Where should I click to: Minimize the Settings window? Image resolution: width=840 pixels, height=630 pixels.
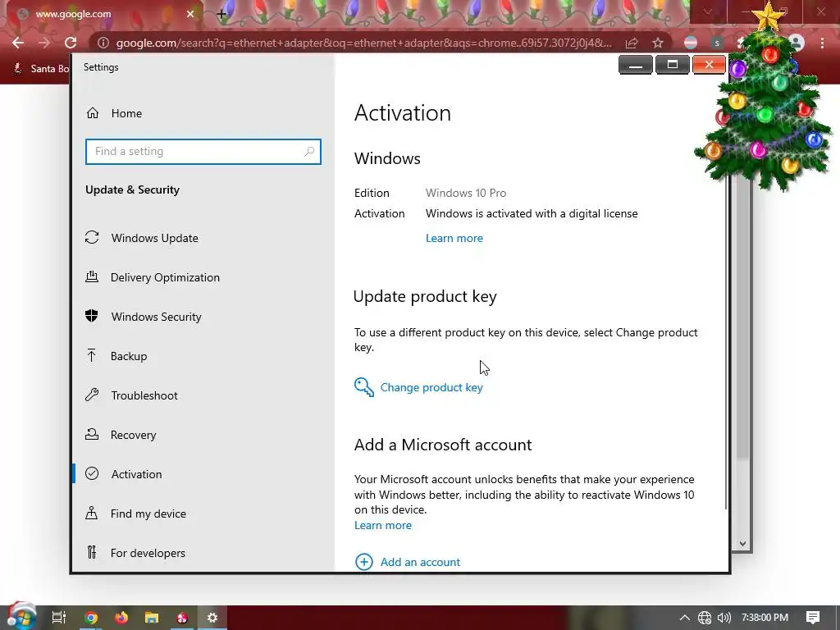pyautogui.click(x=636, y=65)
